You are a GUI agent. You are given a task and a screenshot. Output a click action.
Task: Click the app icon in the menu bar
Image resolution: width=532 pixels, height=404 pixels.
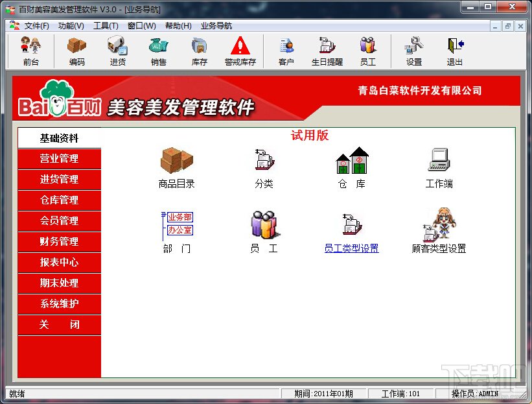click(14, 25)
